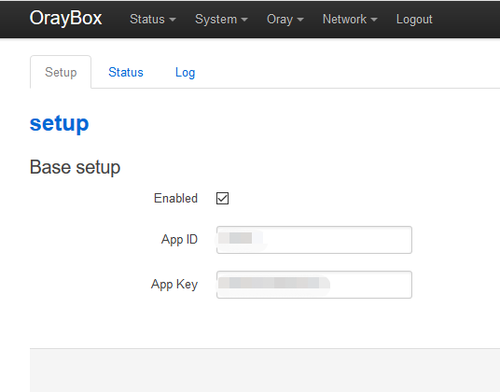The height and width of the screenshot is (392, 500).
Task: Focus the App ID input field
Action: [314, 240]
